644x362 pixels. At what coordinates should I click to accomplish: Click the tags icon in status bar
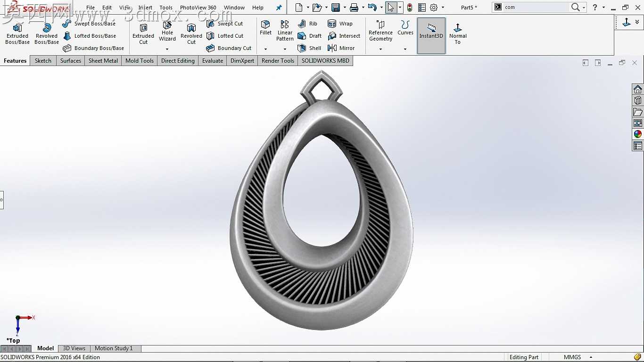coord(637,357)
